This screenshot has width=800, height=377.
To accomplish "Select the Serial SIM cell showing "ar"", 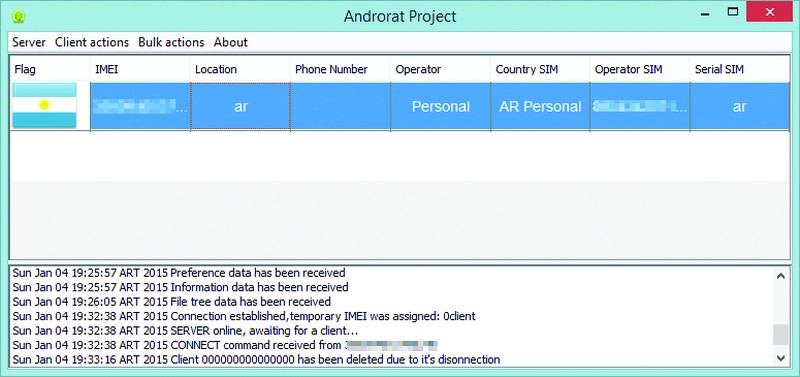I will click(x=739, y=107).
